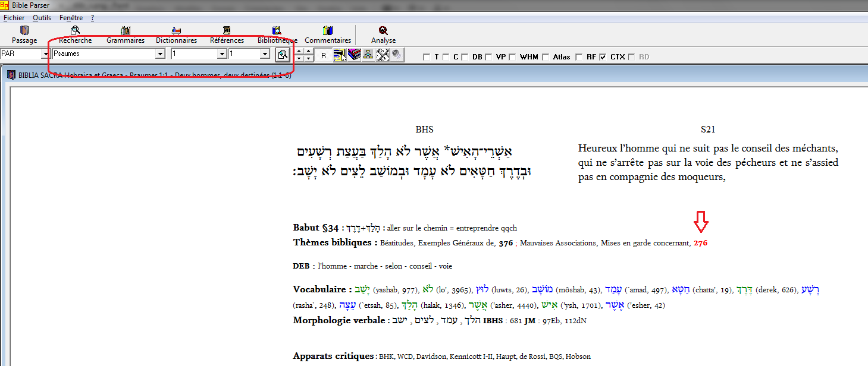
Task: Click the R button in toolbar
Action: coord(324,55)
